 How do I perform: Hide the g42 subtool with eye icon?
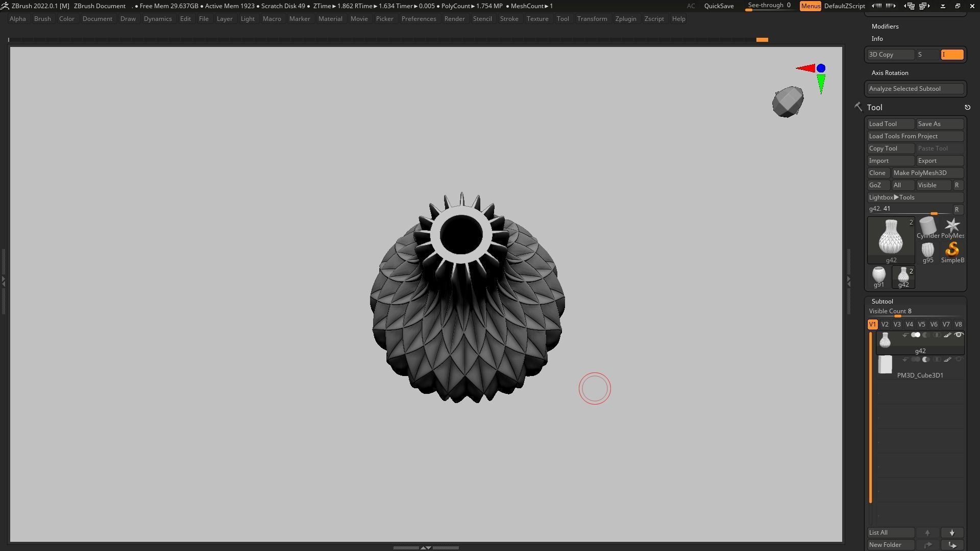[959, 335]
